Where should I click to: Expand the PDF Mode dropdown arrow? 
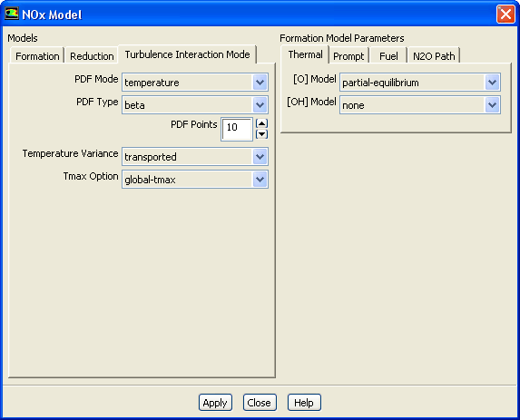tap(260, 83)
